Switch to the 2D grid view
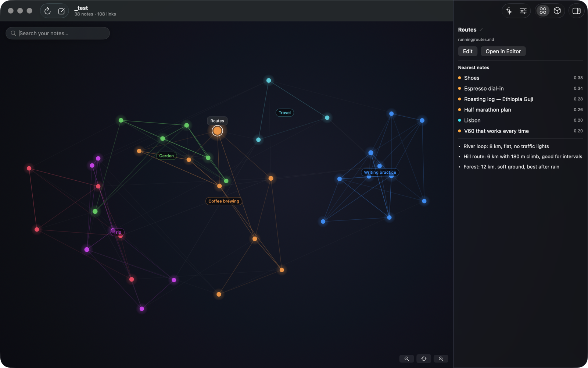The height and width of the screenshot is (368, 588). (x=543, y=11)
